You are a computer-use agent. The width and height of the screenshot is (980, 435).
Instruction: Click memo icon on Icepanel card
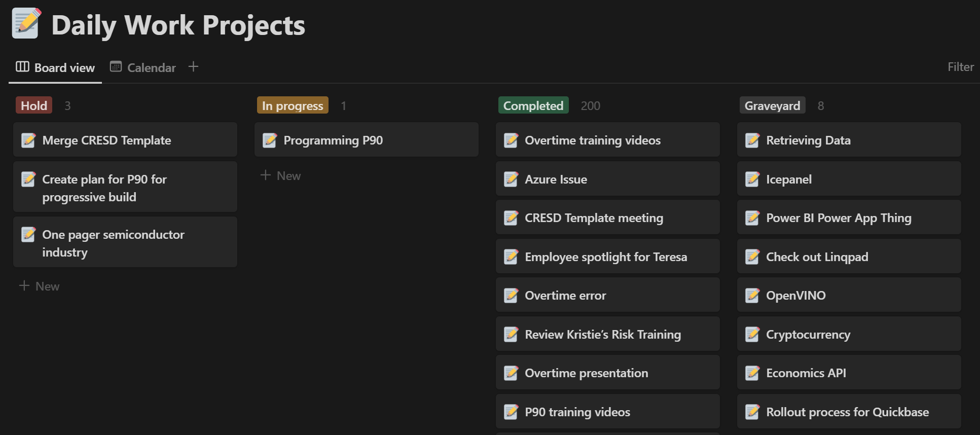pyautogui.click(x=752, y=179)
